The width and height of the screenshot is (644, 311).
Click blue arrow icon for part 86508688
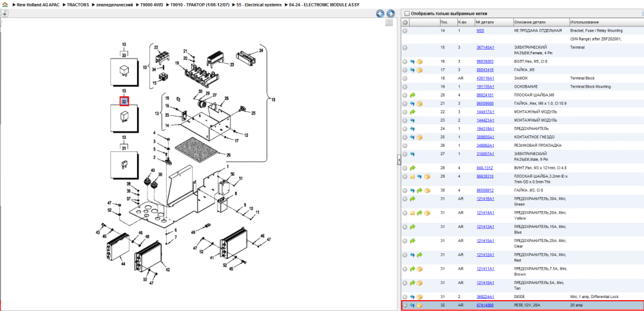point(412,104)
